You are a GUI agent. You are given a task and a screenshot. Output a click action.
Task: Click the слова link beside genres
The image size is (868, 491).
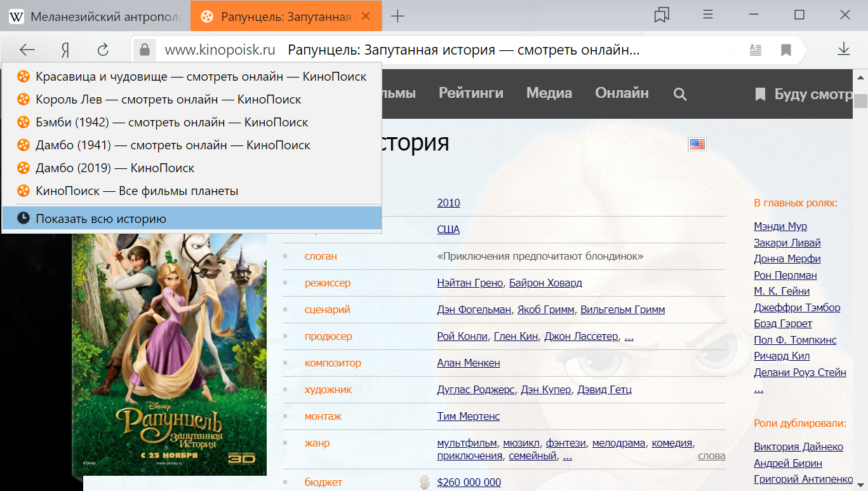point(711,455)
